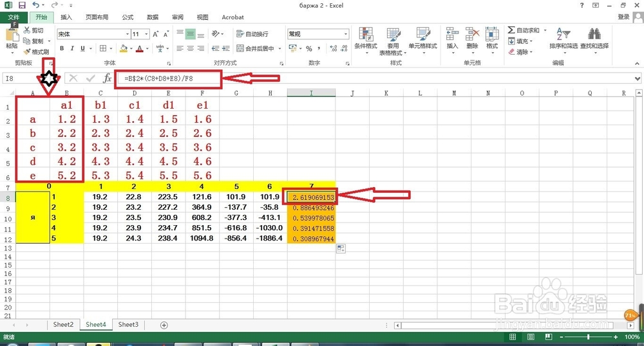Viewport: 644px width, 346px height.
Task: Align text to bottom of cell
Action: coord(201,34)
